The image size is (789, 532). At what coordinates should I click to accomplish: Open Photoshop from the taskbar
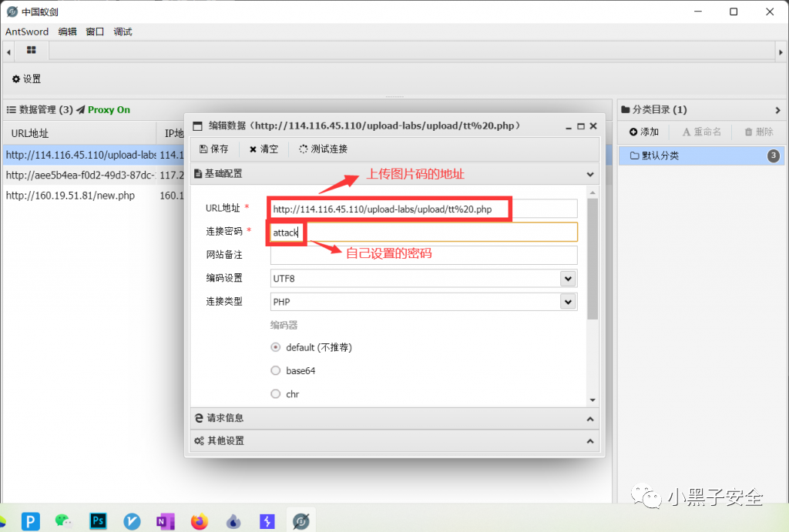98,520
